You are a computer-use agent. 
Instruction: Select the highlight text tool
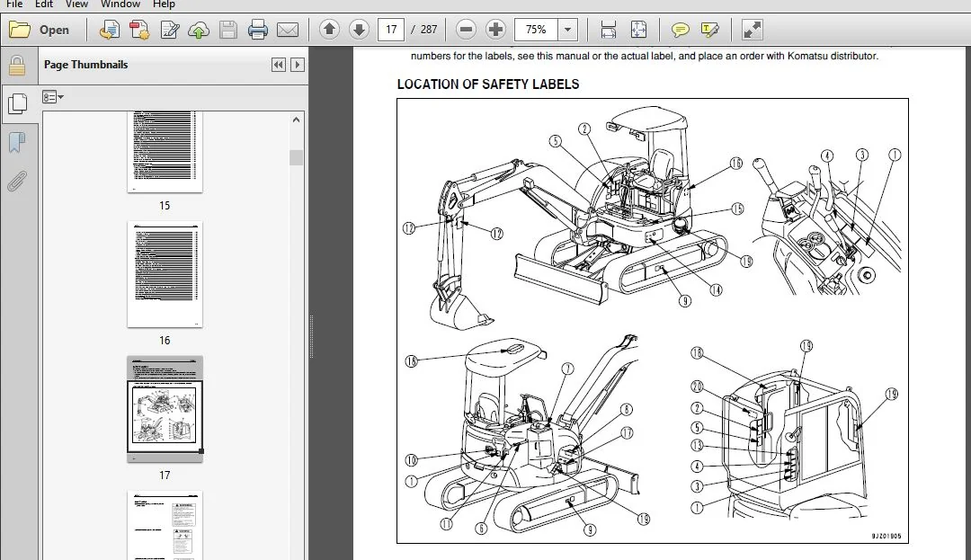(709, 30)
